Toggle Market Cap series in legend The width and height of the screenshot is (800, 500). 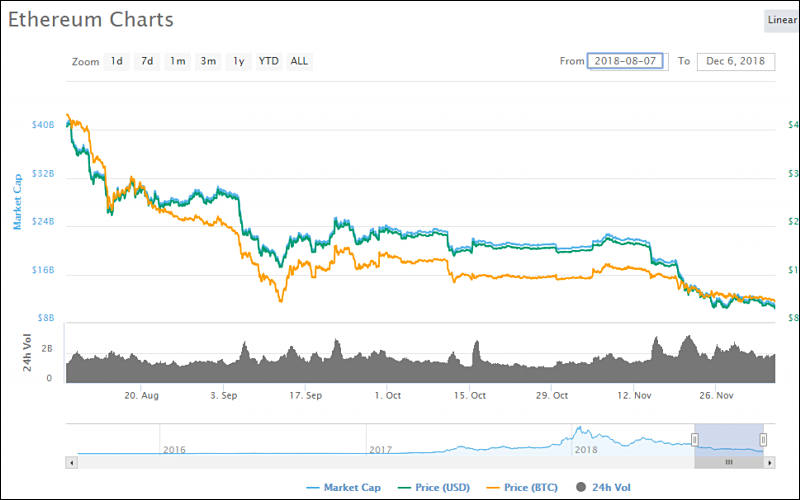coord(343,487)
